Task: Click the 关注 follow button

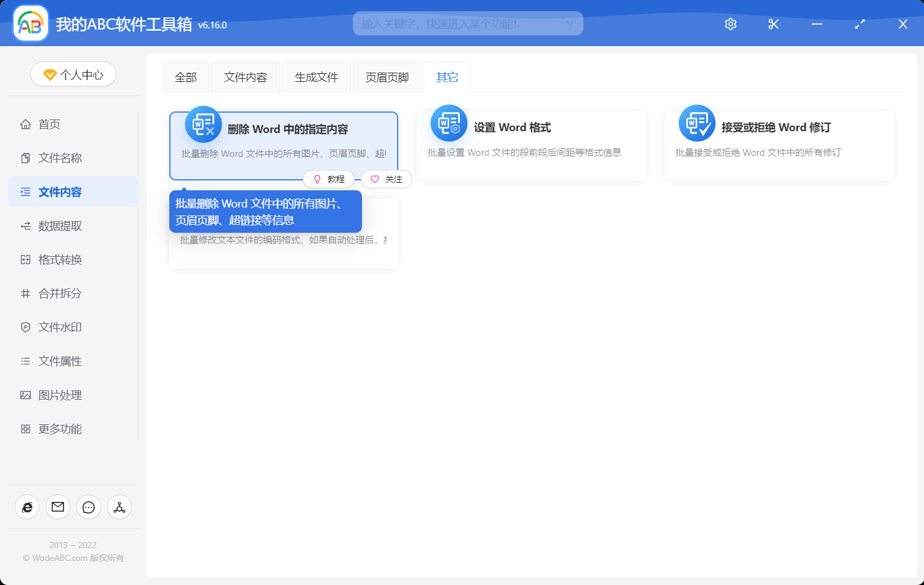Action: 386,179
